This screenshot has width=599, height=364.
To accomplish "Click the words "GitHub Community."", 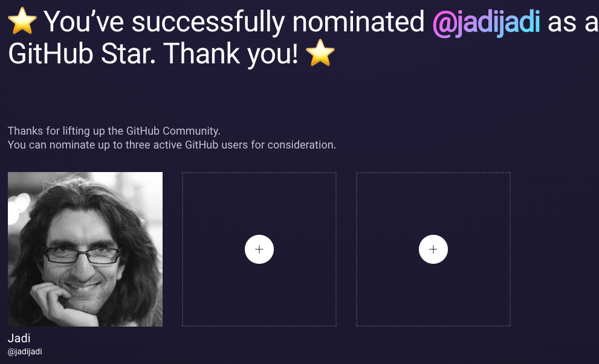I will [x=173, y=131].
